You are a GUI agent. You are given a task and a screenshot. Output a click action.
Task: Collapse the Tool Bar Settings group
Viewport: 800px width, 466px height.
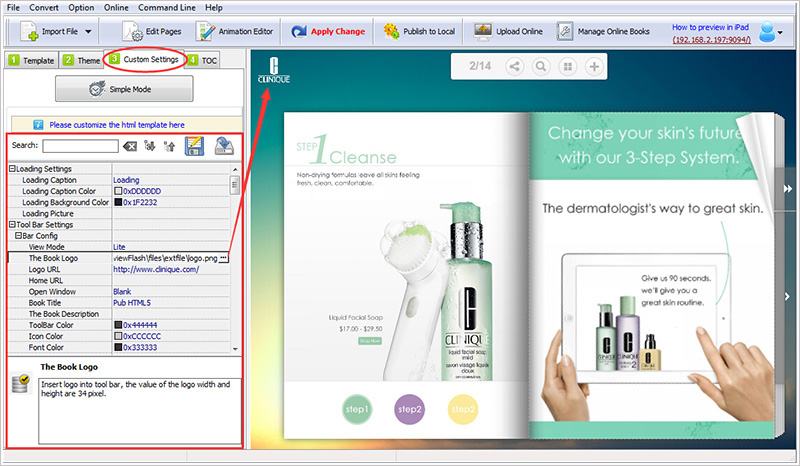[12, 225]
